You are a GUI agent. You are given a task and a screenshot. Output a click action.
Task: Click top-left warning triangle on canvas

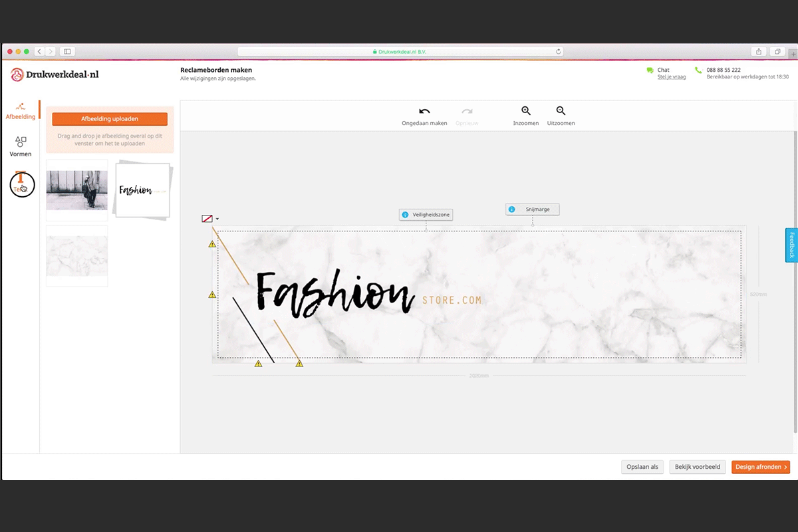pyautogui.click(x=212, y=244)
